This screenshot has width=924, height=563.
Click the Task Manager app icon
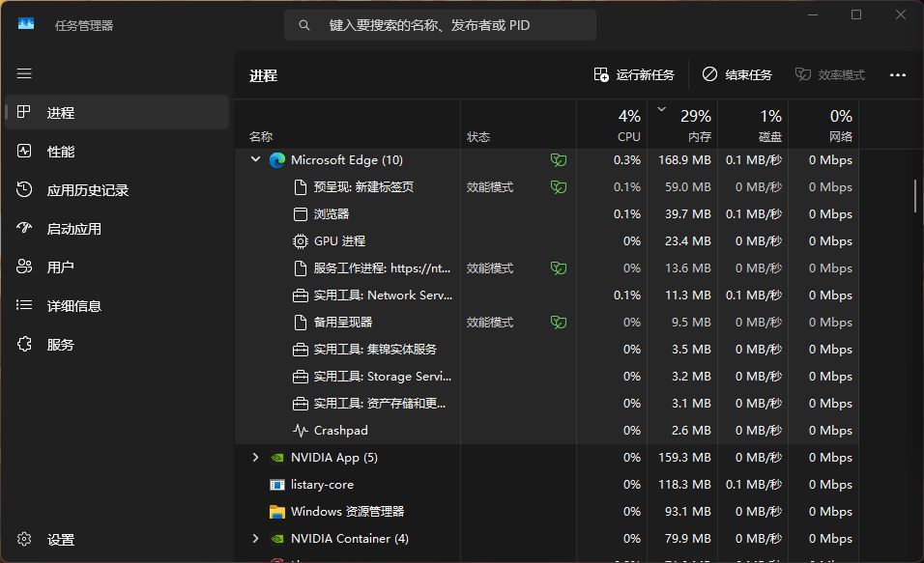(26, 24)
